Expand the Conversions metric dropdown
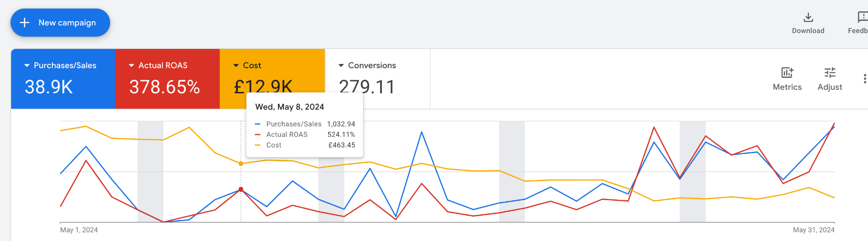Screen dimensions: 868x241 (341, 66)
